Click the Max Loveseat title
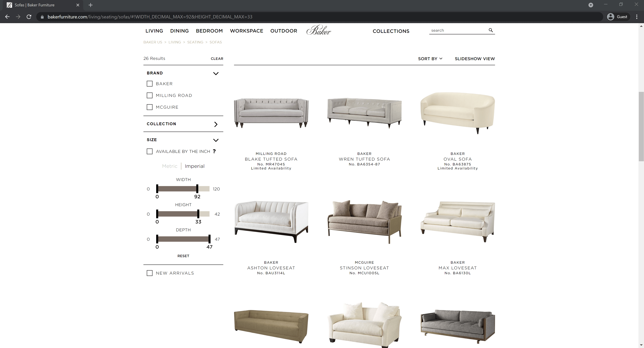 457,268
